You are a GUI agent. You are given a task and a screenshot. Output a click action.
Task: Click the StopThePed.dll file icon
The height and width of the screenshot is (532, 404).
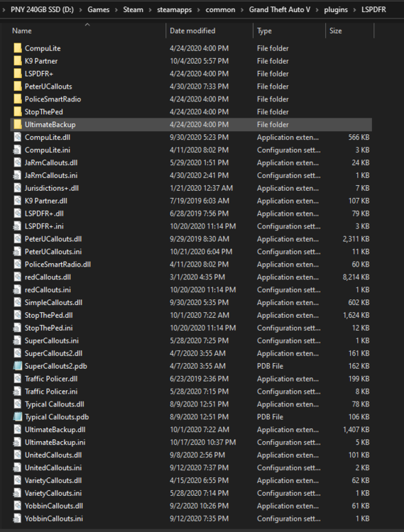pyautogui.click(x=18, y=315)
